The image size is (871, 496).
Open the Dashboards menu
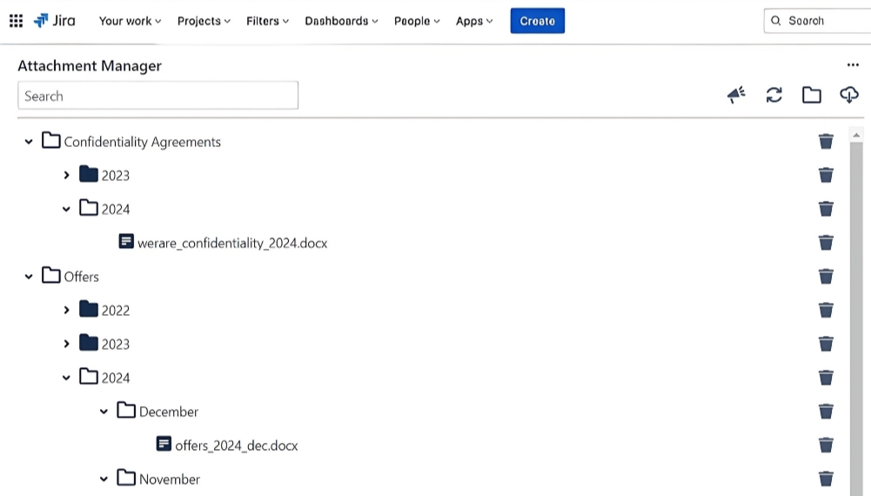pos(341,21)
